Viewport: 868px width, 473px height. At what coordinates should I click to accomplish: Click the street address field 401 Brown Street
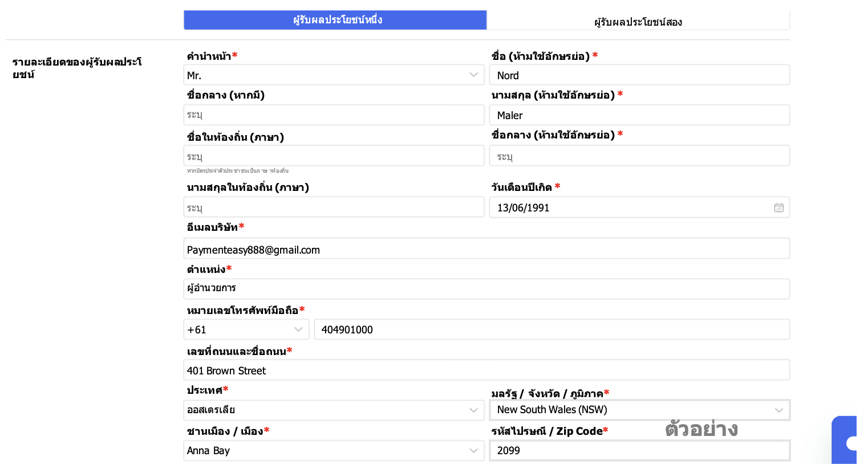pos(486,370)
